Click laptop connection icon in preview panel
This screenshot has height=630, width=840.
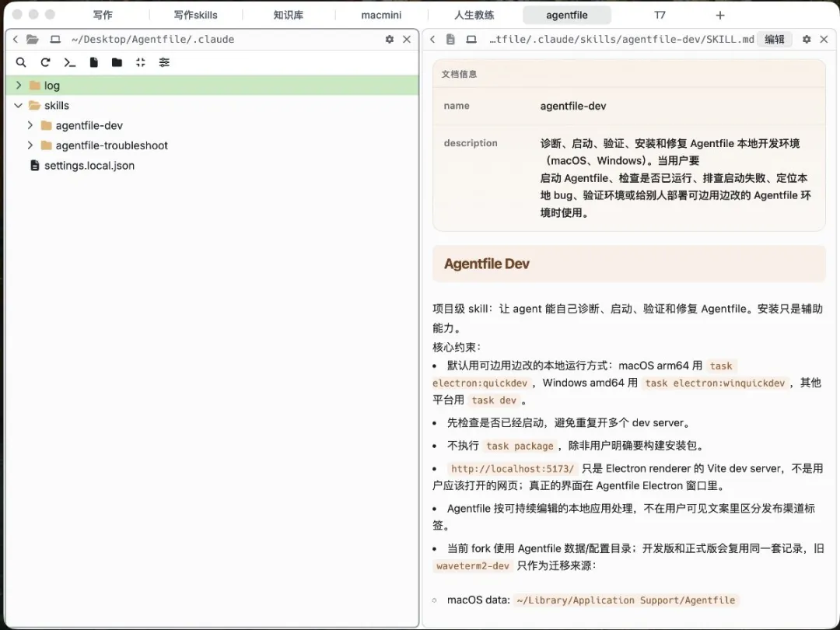pos(471,39)
